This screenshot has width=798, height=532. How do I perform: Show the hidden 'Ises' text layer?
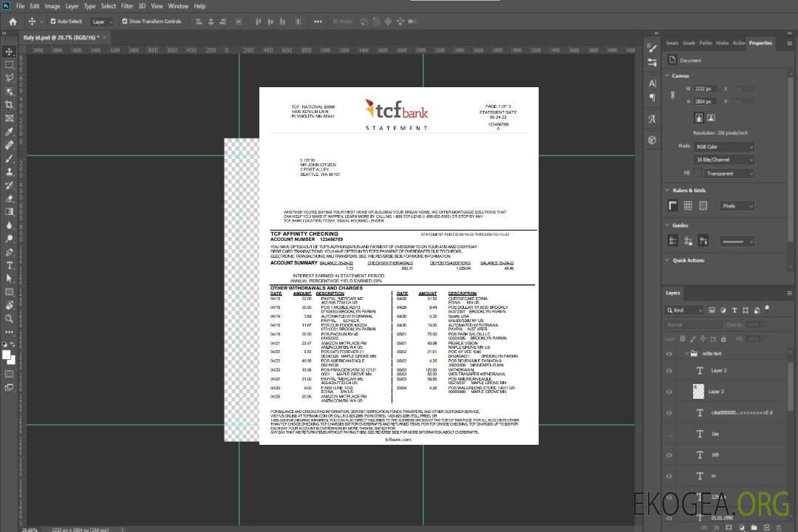click(669, 434)
